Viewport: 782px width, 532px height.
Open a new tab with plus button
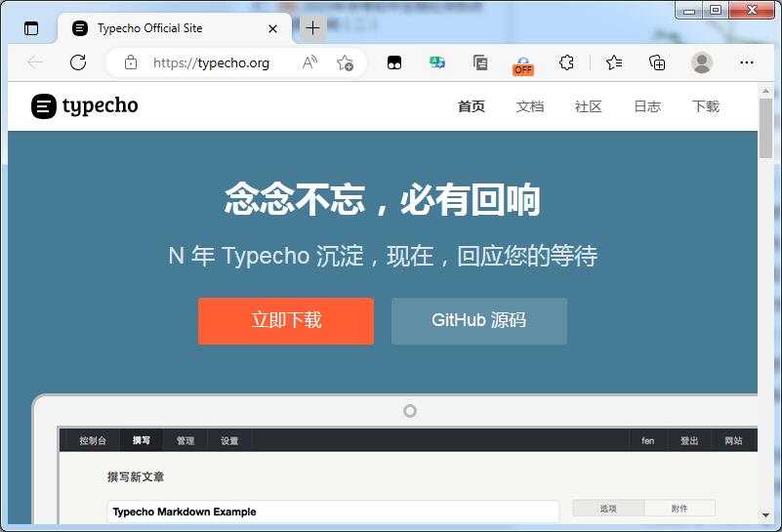click(x=312, y=28)
